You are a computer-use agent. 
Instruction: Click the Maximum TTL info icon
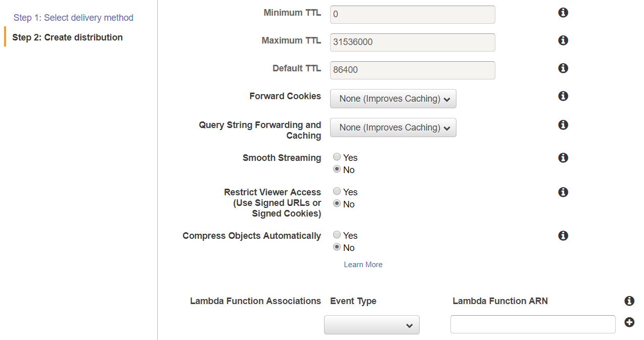[x=563, y=40]
